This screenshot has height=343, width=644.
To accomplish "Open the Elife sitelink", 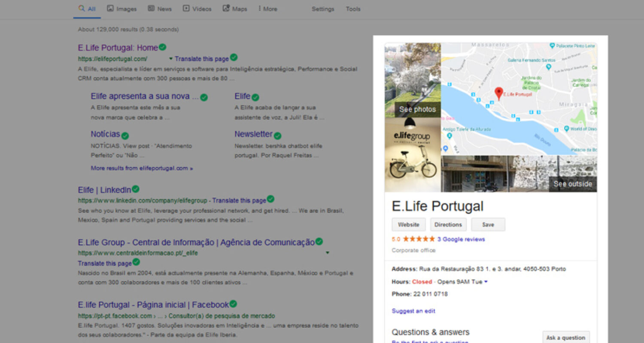I will 242,96.
